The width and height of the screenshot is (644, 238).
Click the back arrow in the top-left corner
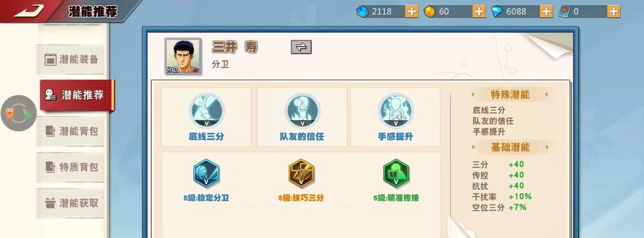point(29,11)
